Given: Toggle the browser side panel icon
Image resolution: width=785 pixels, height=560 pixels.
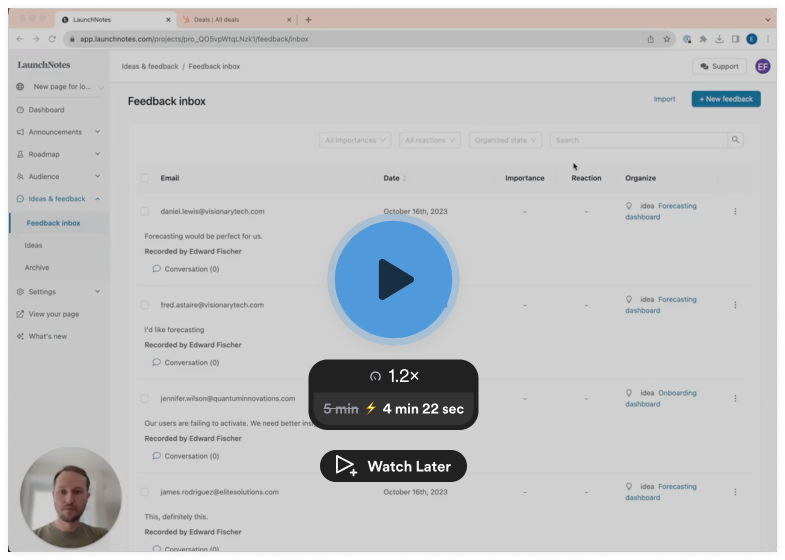Looking at the screenshot, I should click(735, 39).
